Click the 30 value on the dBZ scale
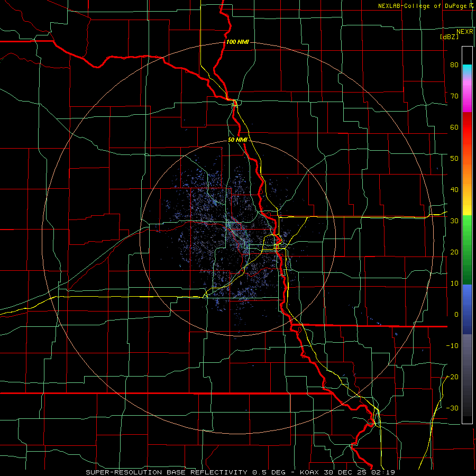 (454, 221)
